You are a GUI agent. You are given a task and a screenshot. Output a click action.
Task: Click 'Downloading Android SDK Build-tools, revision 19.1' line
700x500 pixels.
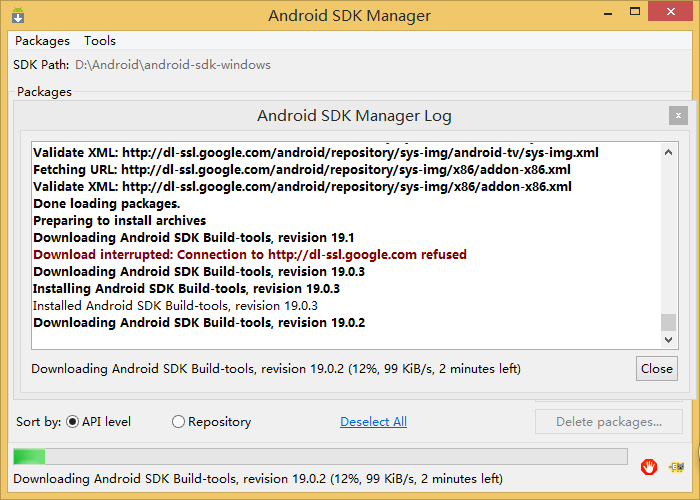click(x=194, y=238)
